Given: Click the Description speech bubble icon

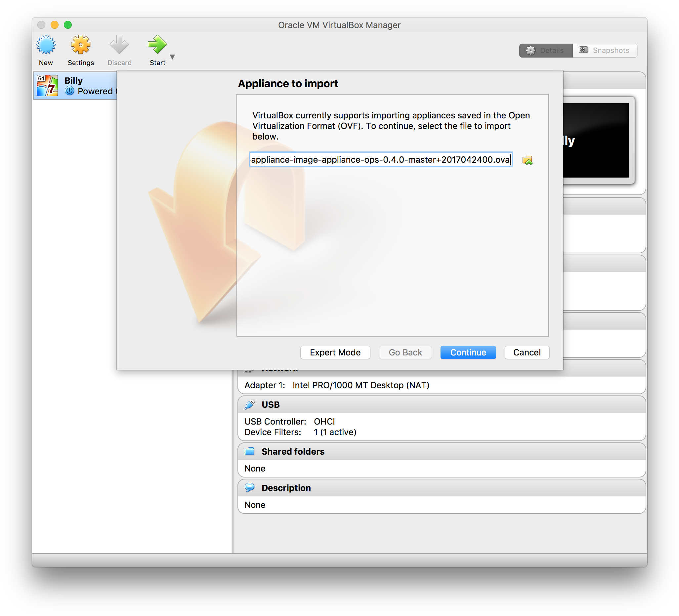Looking at the screenshot, I should tap(250, 488).
